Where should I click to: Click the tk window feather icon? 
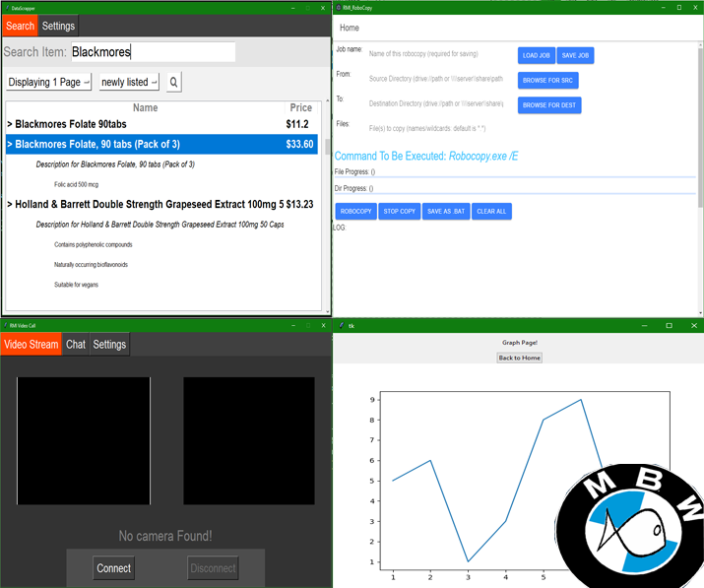(341, 325)
